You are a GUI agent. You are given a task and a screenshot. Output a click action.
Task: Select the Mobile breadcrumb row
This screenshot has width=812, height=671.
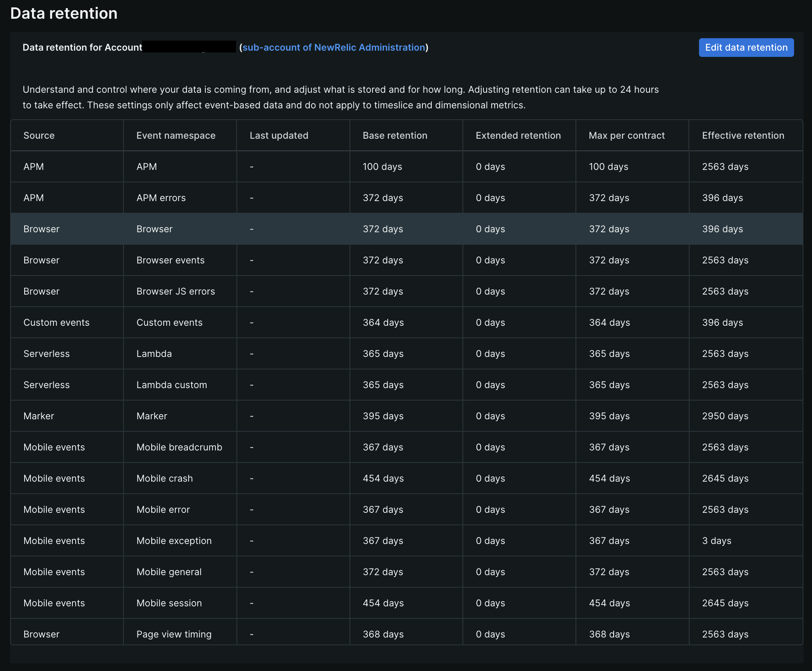179,447
